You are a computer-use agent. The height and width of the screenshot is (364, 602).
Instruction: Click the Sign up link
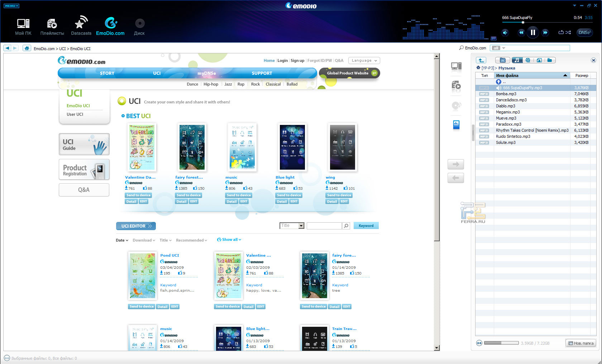click(297, 60)
